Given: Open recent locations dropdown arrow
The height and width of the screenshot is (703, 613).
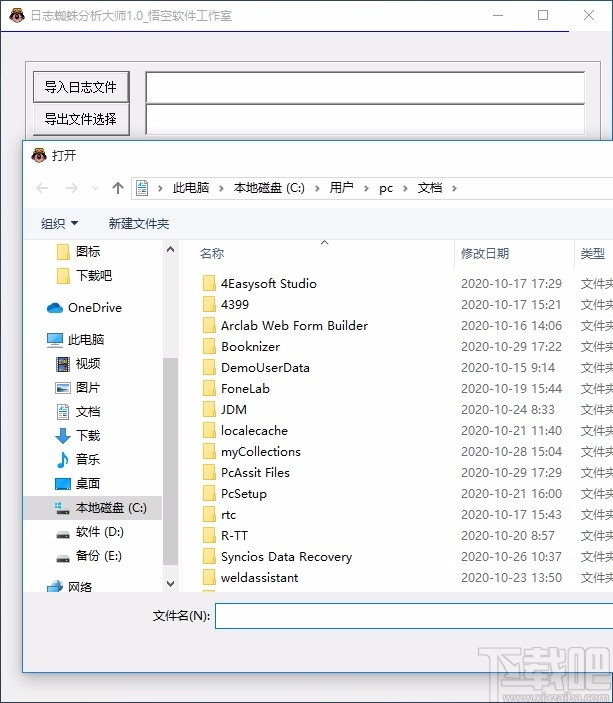Looking at the screenshot, I should 95,188.
